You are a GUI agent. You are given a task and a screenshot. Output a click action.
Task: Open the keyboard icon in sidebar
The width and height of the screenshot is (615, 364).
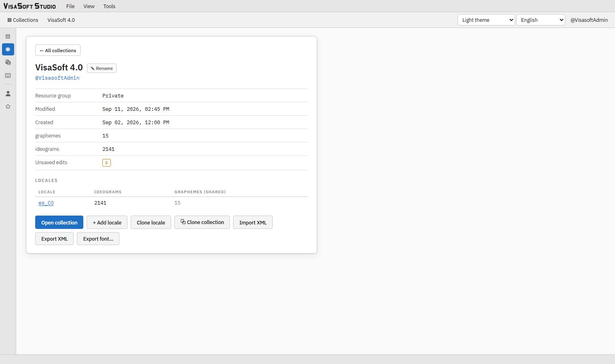[x=8, y=76]
